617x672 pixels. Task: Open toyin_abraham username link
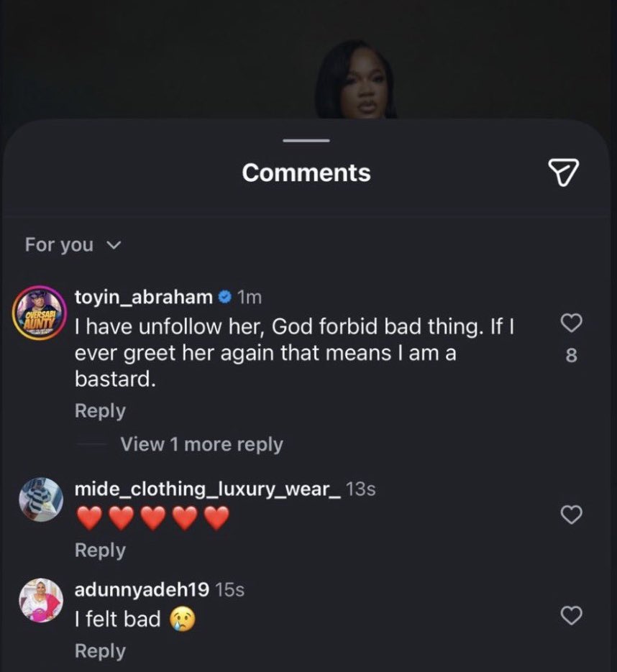tap(144, 297)
